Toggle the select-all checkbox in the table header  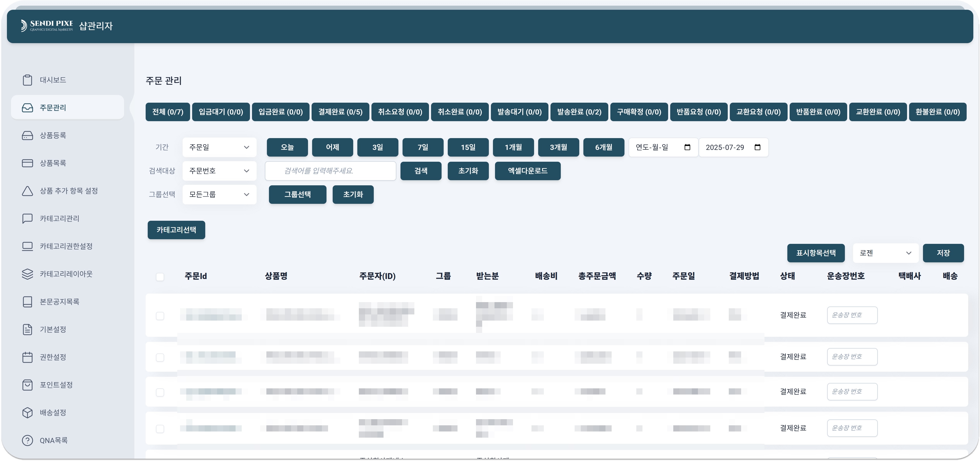tap(160, 277)
